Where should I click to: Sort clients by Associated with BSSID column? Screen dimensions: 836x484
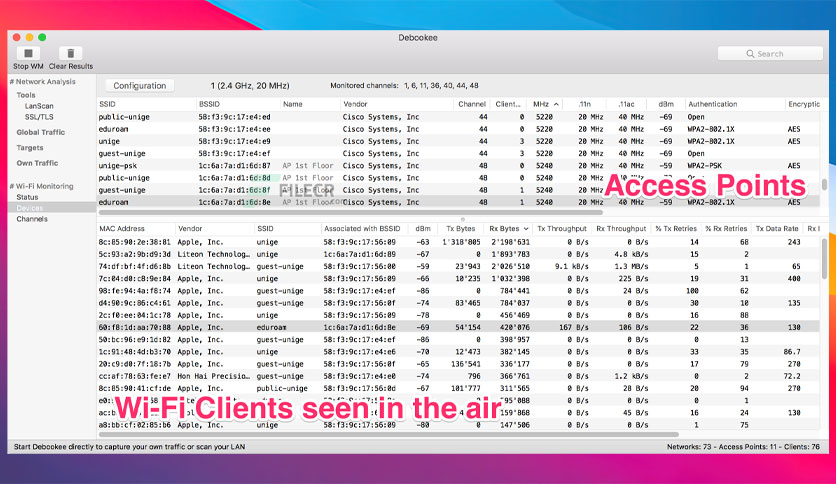362,229
